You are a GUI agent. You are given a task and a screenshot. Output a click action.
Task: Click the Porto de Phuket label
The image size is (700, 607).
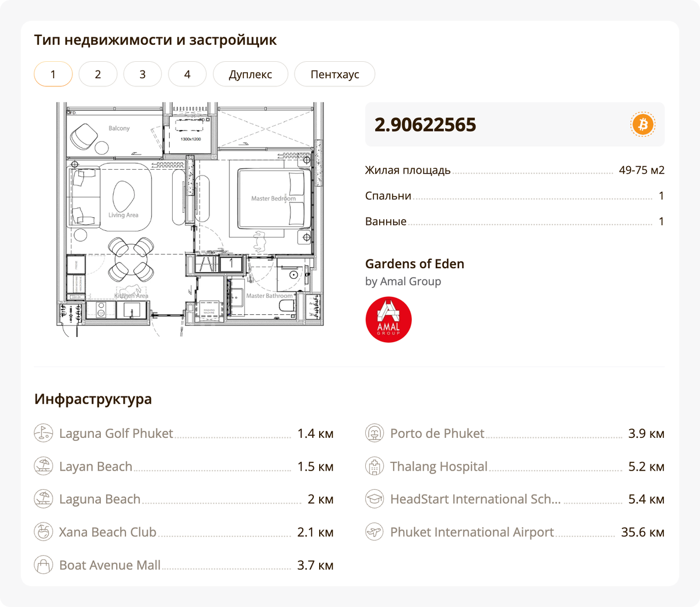437,434
